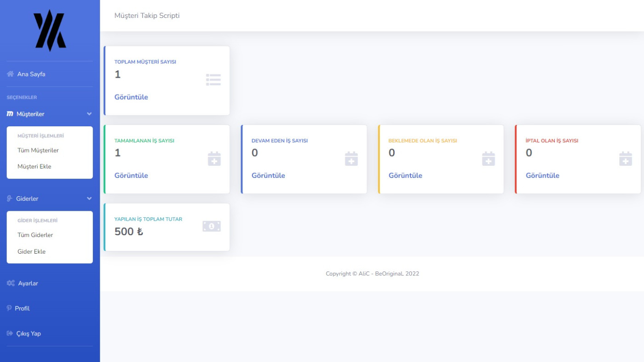Click Görüntüle under Toplam Müşteri Sayısı
Image resolution: width=644 pixels, height=362 pixels.
[x=131, y=97]
